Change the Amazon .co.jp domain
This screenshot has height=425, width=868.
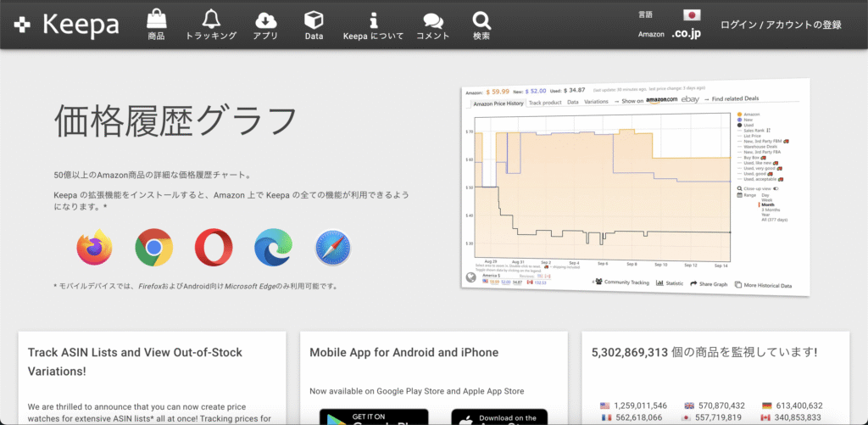(x=687, y=34)
